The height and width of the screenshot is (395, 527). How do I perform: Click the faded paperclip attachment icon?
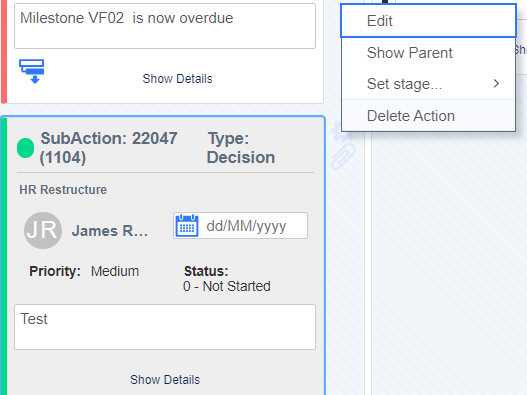coord(343,156)
